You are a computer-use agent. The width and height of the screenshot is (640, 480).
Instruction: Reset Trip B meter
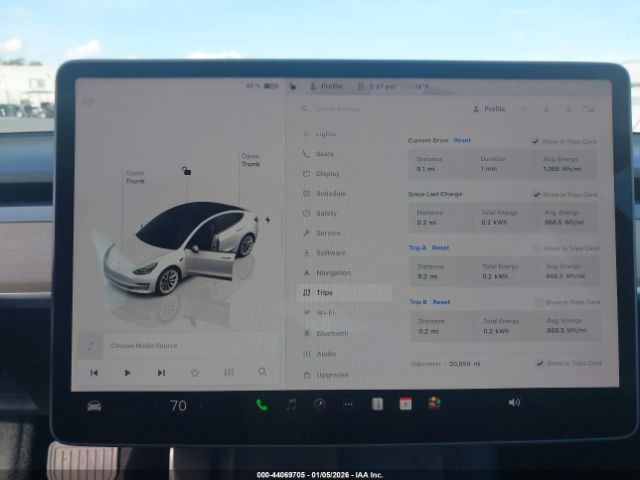[x=441, y=302]
